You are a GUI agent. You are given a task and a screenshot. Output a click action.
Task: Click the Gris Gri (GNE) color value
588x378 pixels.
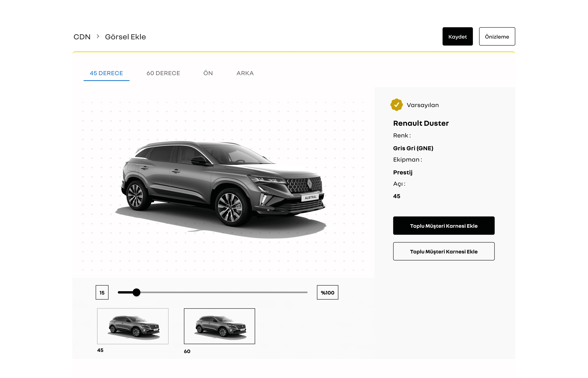tap(413, 148)
